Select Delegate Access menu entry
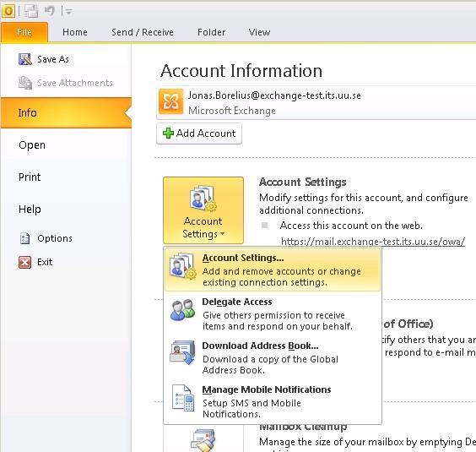 [x=273, y=313]
